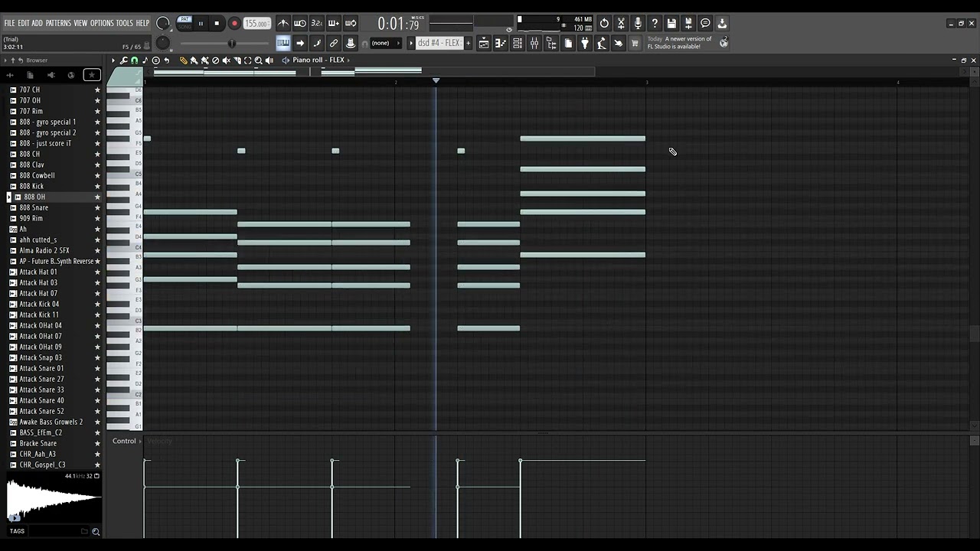Pause playback with the pause button
The width and height of the screenshot is (980, 551).
pyautogui.click(x=201, y=24)
